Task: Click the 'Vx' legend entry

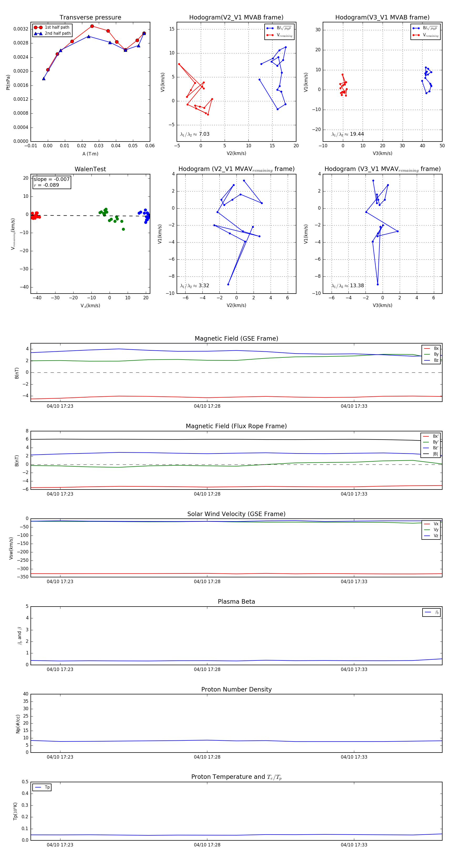Action: coord(431,524)
